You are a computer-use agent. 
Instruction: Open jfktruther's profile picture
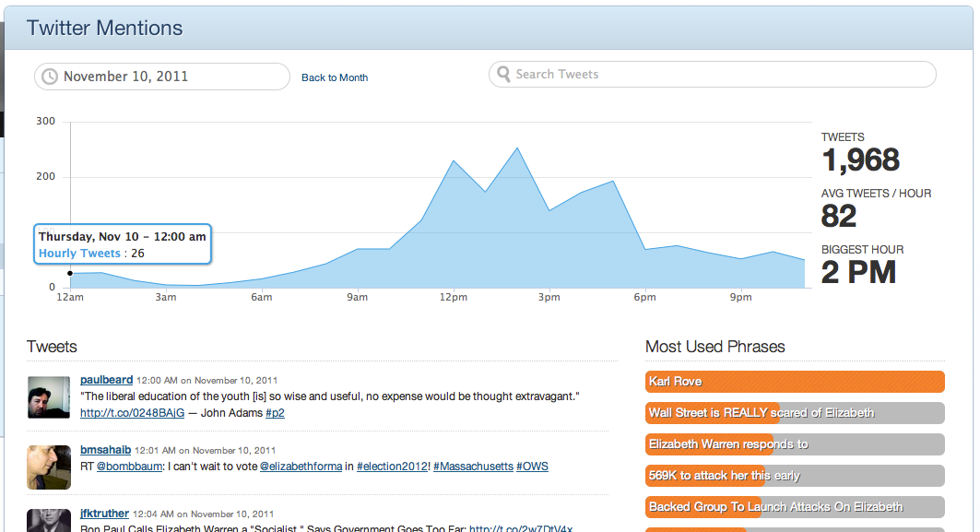click(49, 520)
